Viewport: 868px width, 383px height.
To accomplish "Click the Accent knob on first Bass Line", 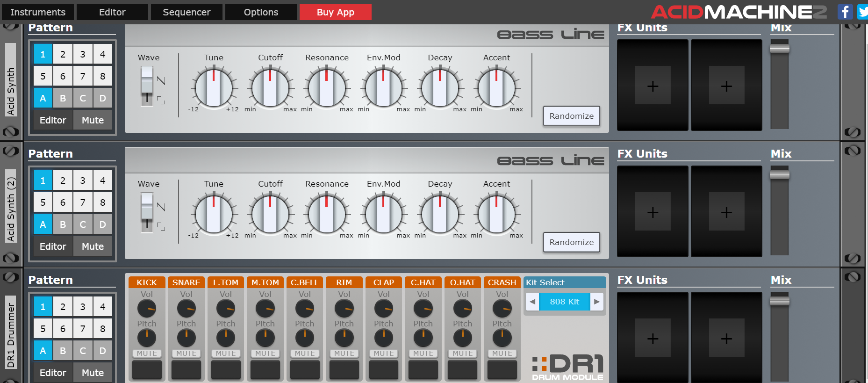I will pyautogui.click(x=496, y=87).
